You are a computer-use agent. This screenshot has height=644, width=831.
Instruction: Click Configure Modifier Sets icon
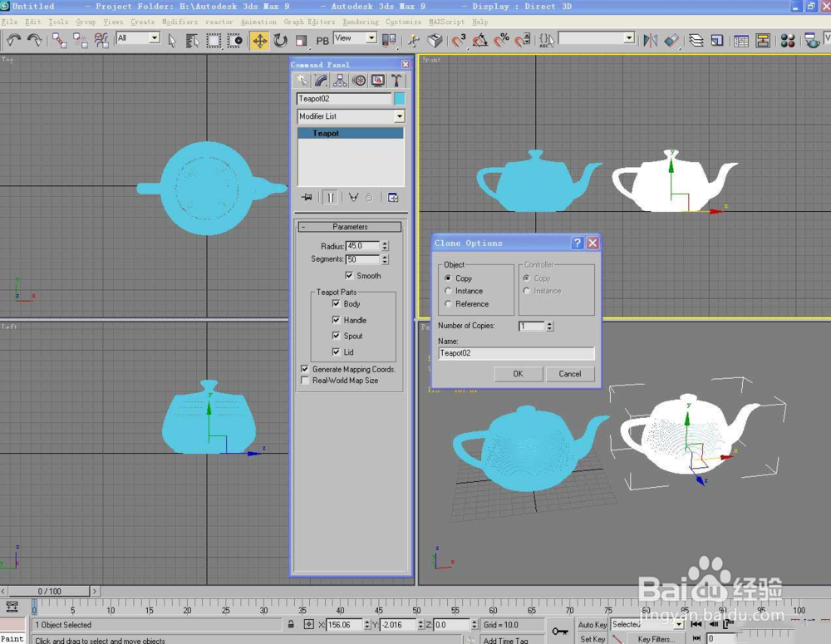393,197
